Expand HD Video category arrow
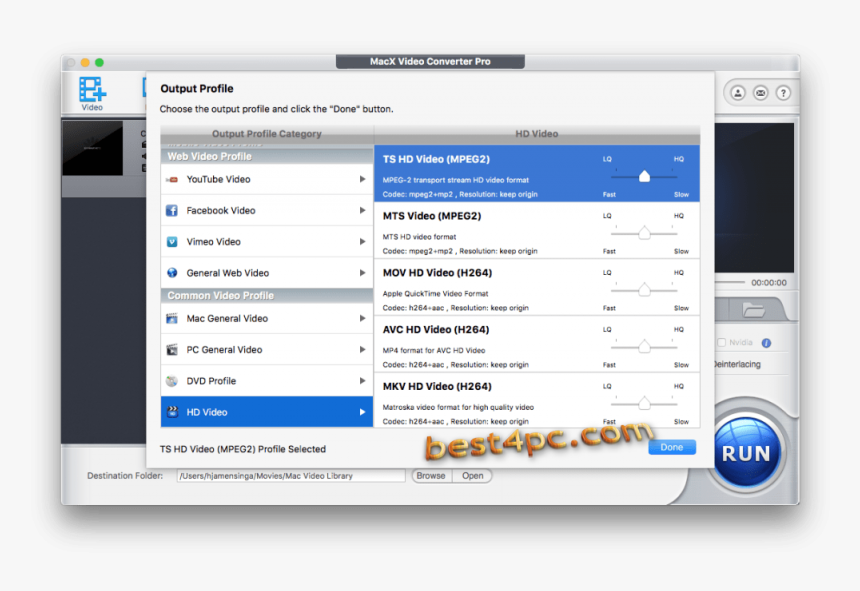The width and height of the screenshot is (860, 591). coord(362,412)
